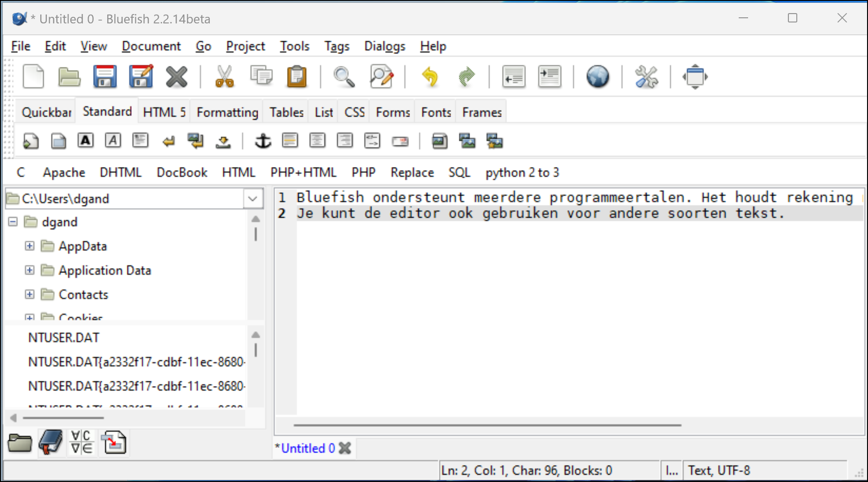
Task: Click the editor horizontal scrollbar
Action: 487,425
